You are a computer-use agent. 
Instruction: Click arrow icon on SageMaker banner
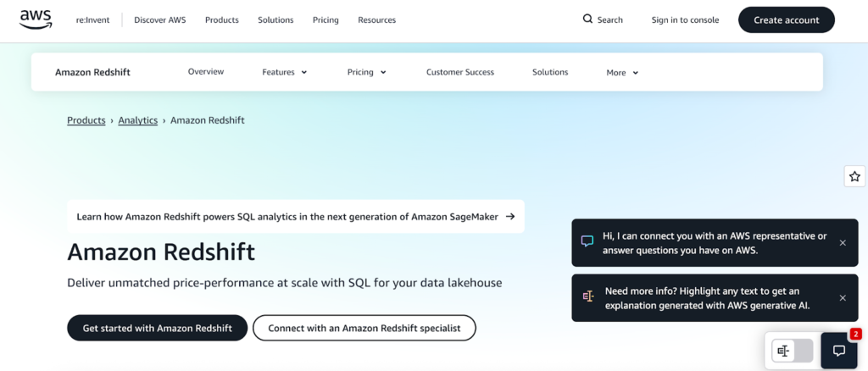pyautogui.click(x=509, y=216)
